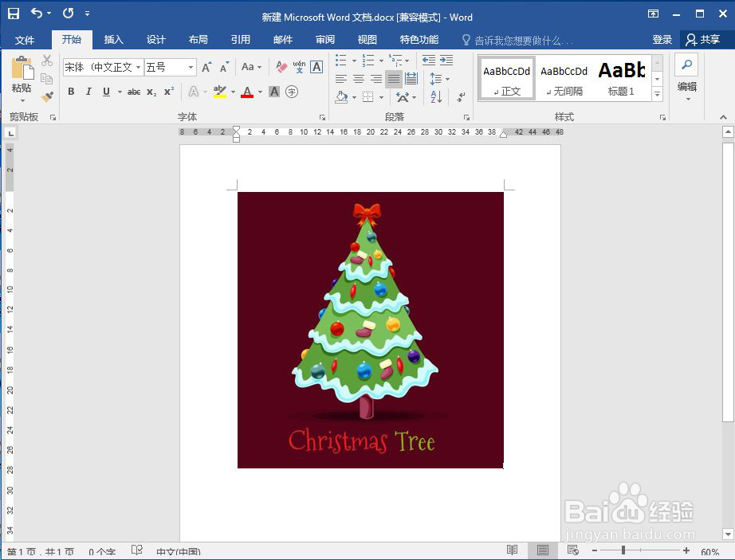The image size is (735, 560).
Task: Toggle strikethrough abc formatting
Action: [134, 92]
